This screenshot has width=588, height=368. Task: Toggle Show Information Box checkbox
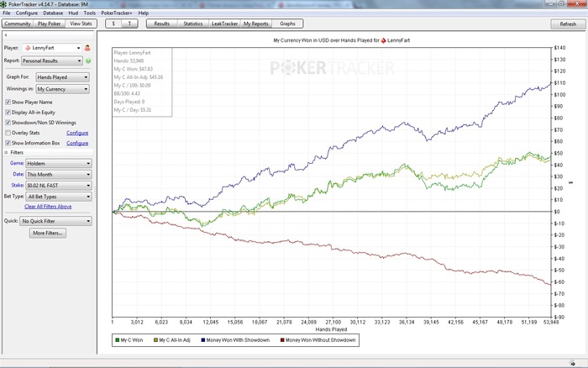(x=8, y=143)
